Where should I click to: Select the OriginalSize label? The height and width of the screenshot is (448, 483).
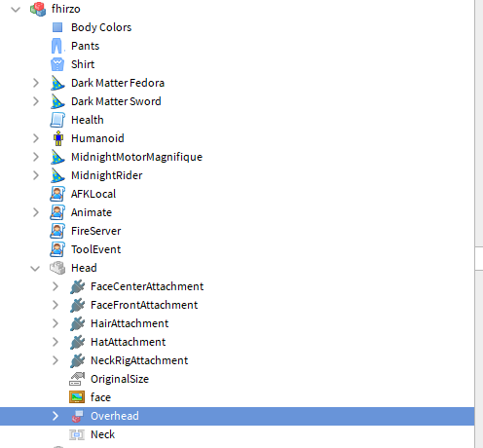(120, 379)
